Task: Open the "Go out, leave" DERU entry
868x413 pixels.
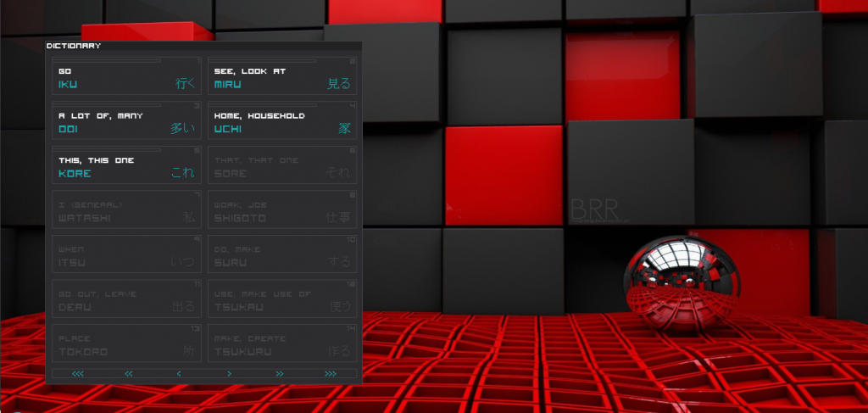Action: (x=126, y=299)
